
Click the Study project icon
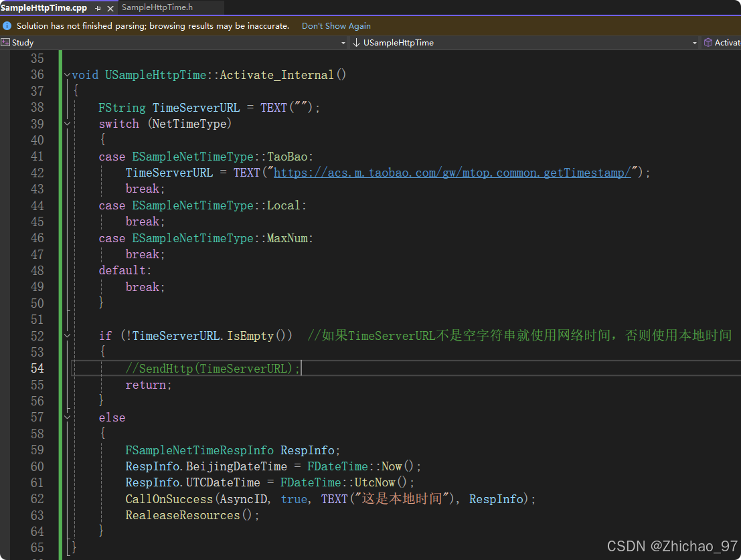tap(5, 43)
